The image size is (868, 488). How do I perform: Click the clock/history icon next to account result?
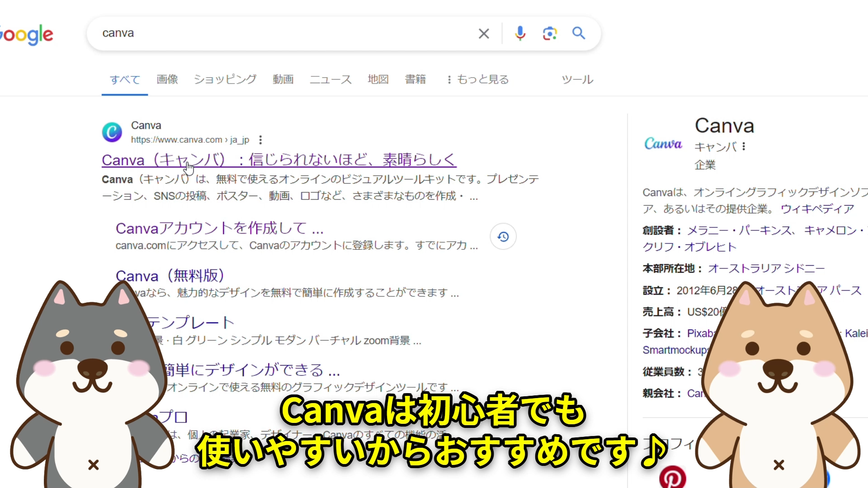point(503,237)
